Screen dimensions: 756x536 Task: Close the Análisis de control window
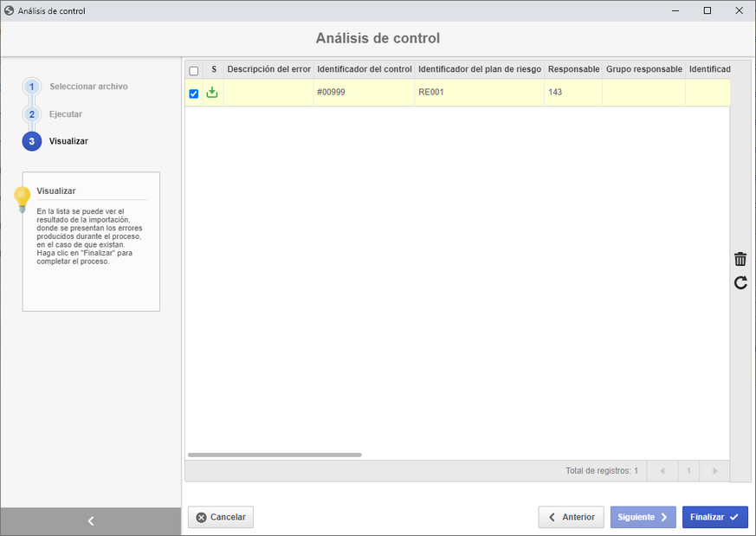click(740, 10)
